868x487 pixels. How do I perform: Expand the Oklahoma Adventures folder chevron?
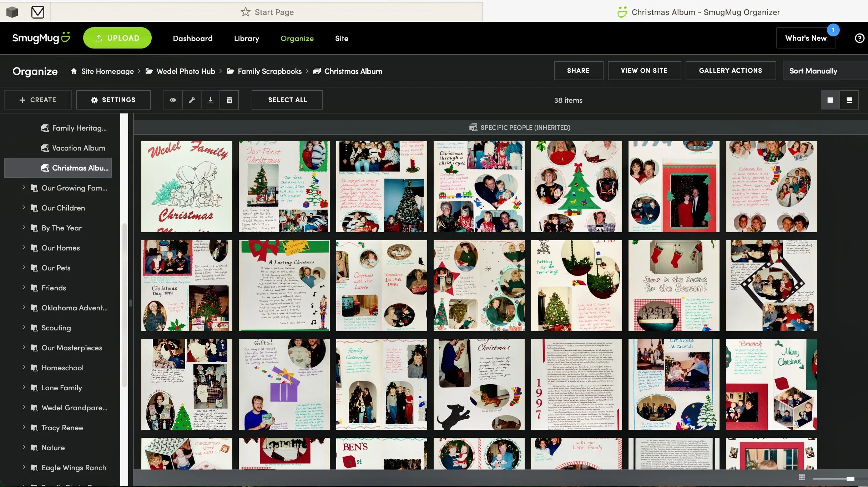pyautogui.click(x=24, y=308)
